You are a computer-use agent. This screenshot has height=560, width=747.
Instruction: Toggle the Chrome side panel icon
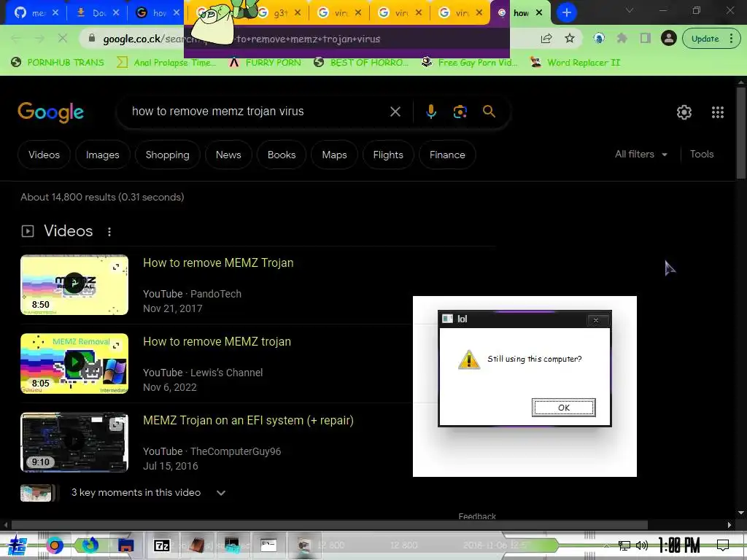point(645,39)
